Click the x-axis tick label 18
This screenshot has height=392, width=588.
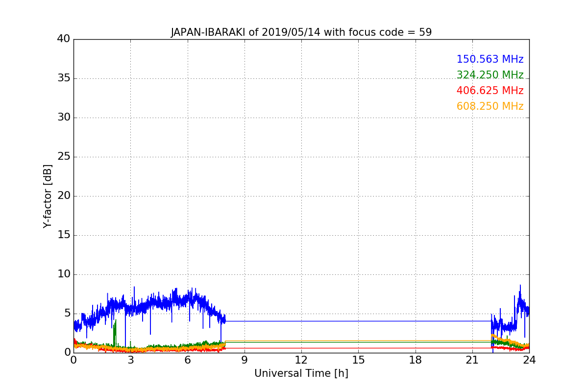click(415, 360)
